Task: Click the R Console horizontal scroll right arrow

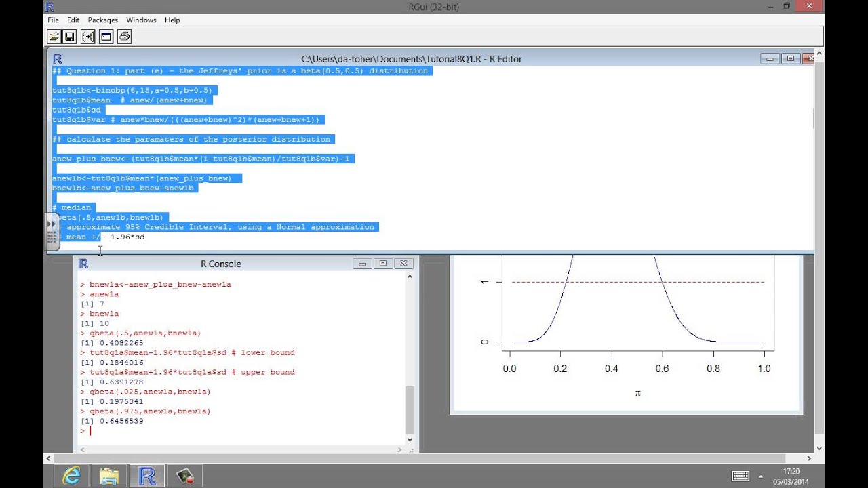Action: pyautogui.click(x=400, y=449)
